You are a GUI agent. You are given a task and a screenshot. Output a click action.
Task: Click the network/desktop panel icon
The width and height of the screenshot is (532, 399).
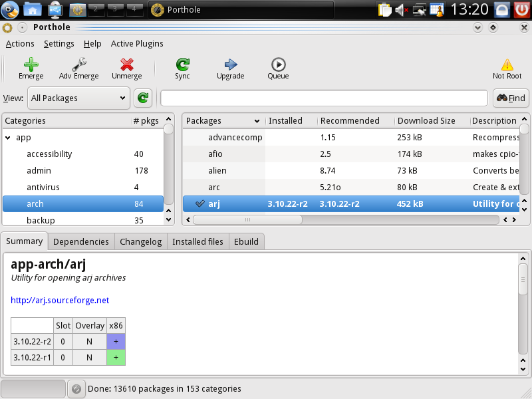point(55,9)
